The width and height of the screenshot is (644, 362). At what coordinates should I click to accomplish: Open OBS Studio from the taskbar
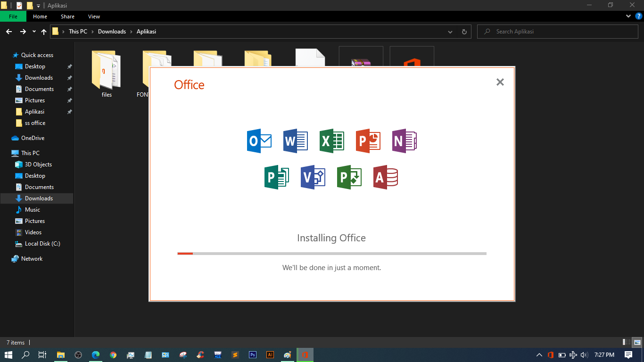coord(78,355)
